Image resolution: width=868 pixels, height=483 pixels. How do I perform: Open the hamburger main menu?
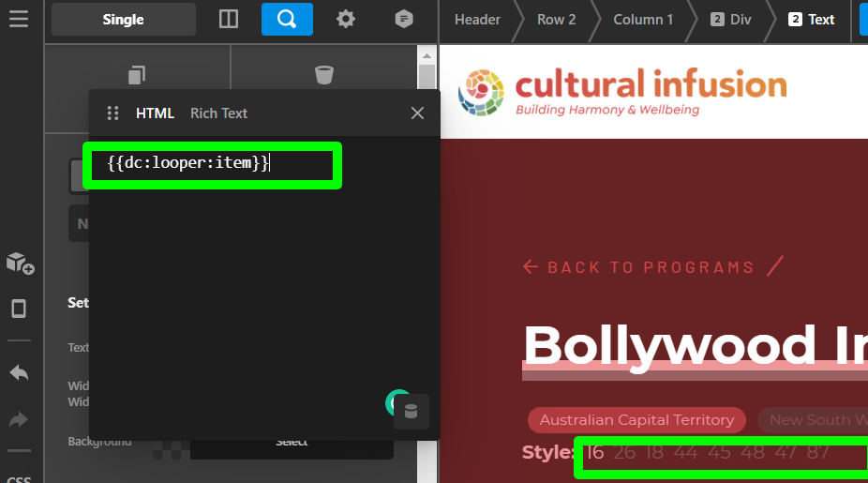click(x=19, y=19)
